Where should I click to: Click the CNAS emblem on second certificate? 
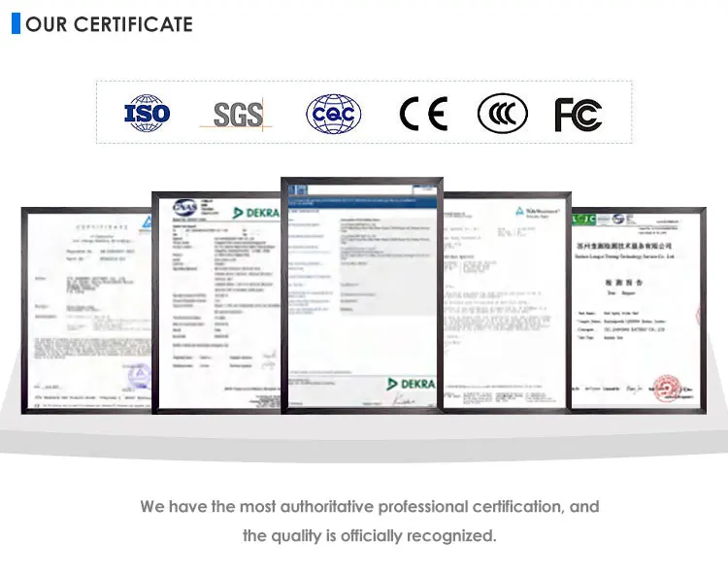pos(184,207)
